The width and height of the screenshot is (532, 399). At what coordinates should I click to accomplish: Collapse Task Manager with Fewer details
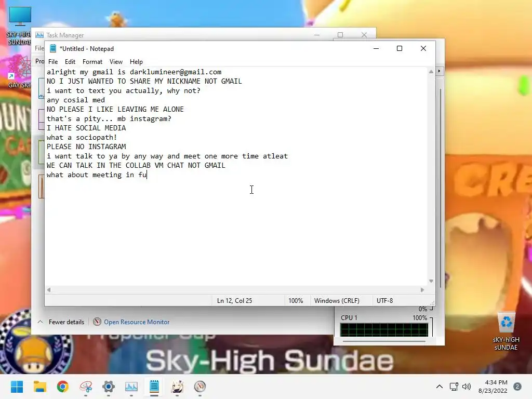(66, 322)
